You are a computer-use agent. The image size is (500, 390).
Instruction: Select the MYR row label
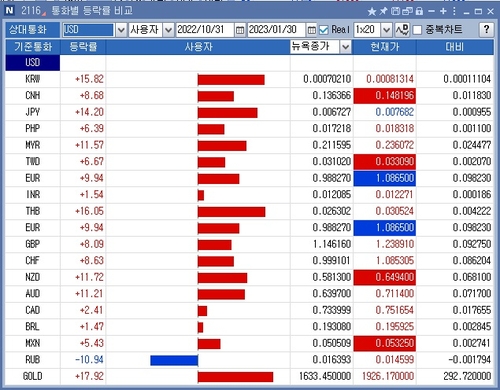coord(33,145)
